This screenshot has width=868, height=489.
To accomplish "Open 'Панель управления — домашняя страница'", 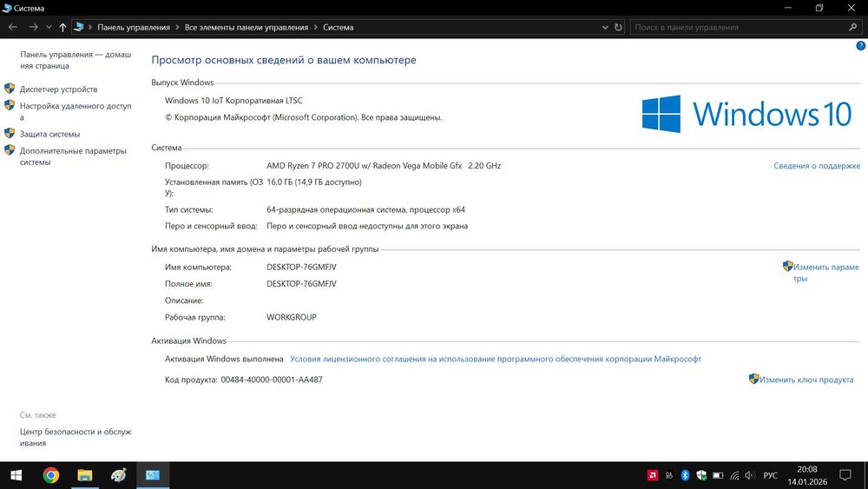I will (x=76, y=60).
